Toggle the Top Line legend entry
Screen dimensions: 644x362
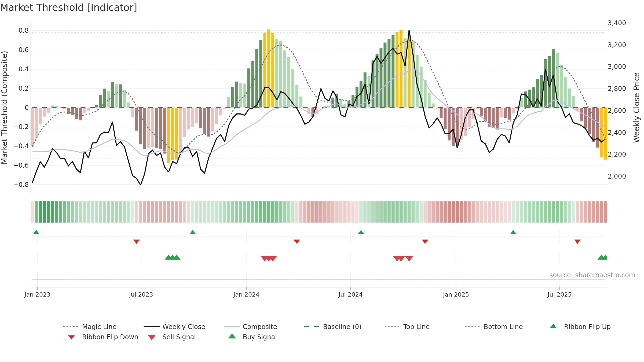pyautogui.click(x=407, y=327)
